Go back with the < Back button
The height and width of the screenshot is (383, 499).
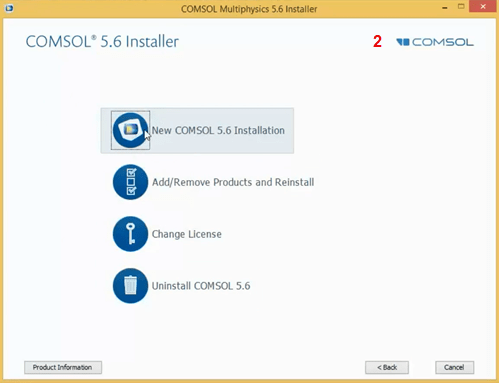387,367
